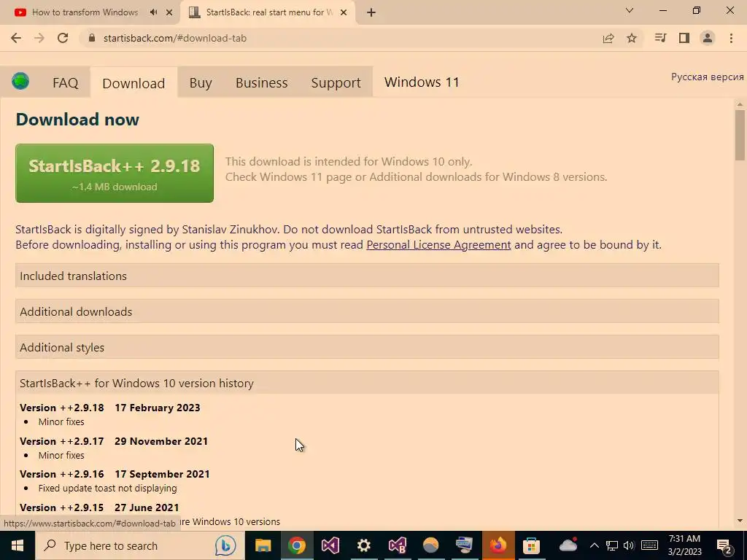The image size is (747, 560).
Task: Open the volume speaker tray icon
Action: (x=629, y=545)
